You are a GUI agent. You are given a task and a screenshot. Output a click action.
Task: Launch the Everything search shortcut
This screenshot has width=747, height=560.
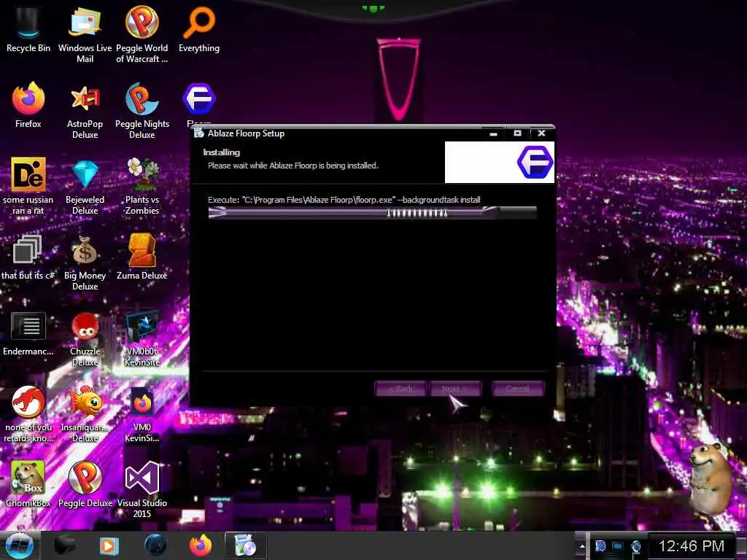(199, 28)
